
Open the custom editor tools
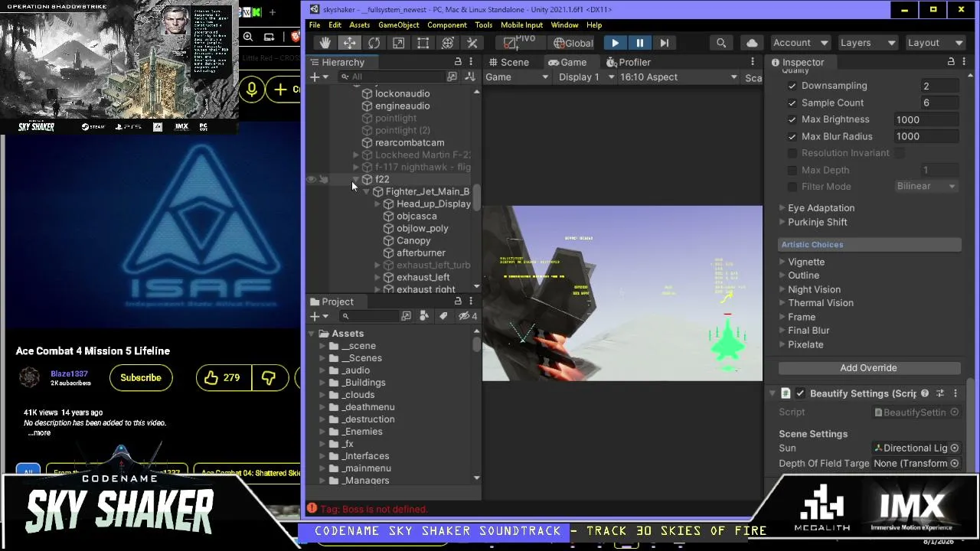tap(472, 43)
